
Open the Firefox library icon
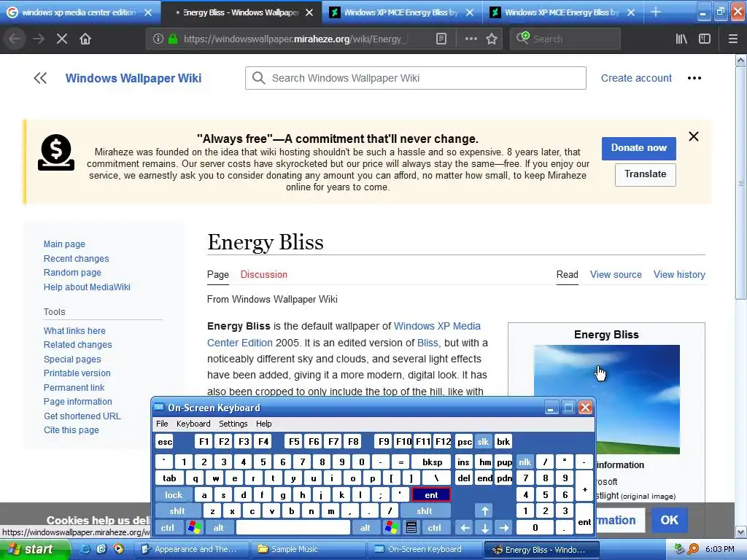click(x=681, y=39)
